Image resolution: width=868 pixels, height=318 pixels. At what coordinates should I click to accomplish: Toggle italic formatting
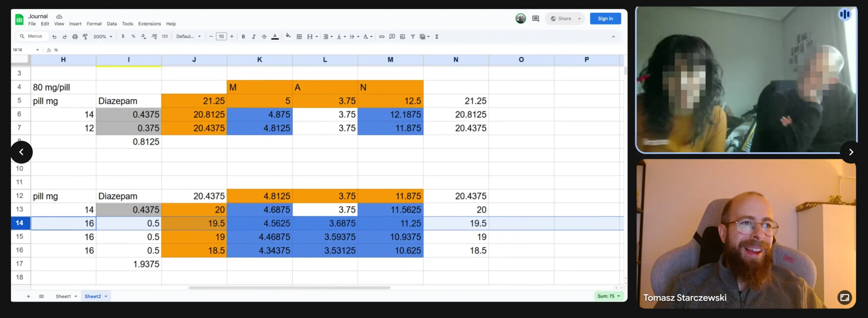254,37
